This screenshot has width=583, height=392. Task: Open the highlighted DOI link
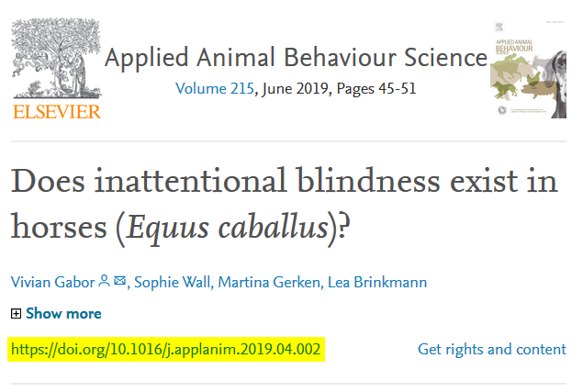(166, 349)
